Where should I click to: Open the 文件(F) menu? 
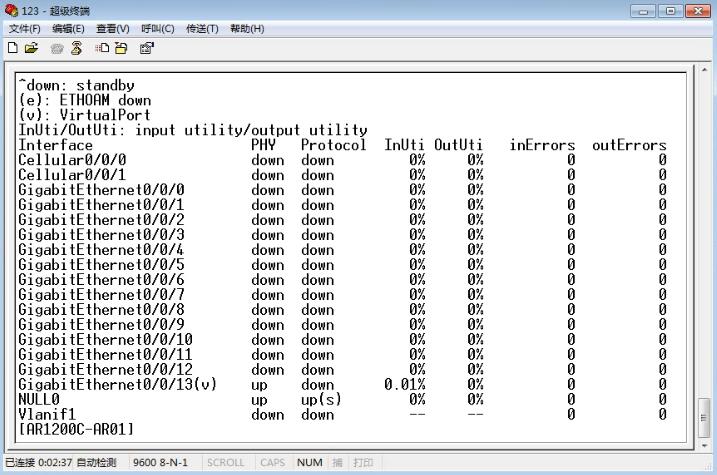click(25, 28)
